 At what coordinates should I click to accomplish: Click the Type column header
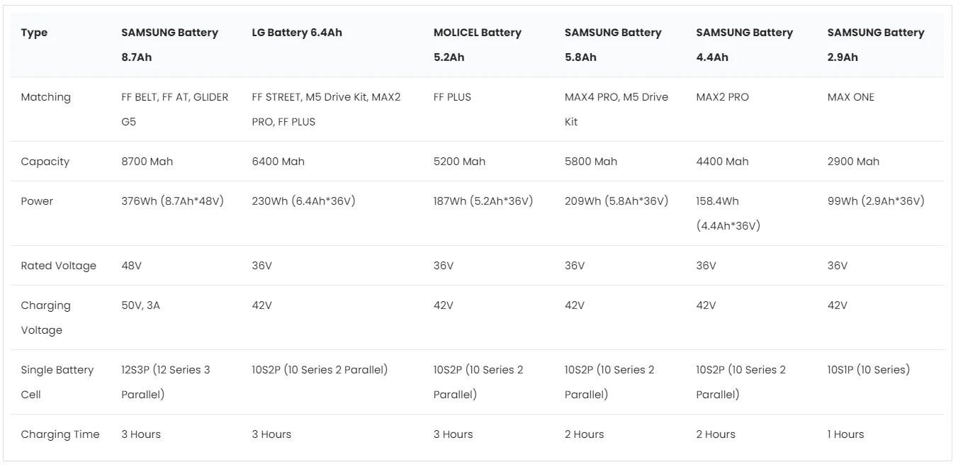(34, 33)
